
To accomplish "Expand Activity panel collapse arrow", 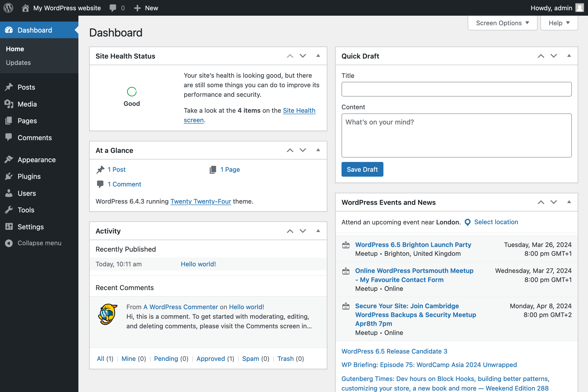I will (318, 231).
